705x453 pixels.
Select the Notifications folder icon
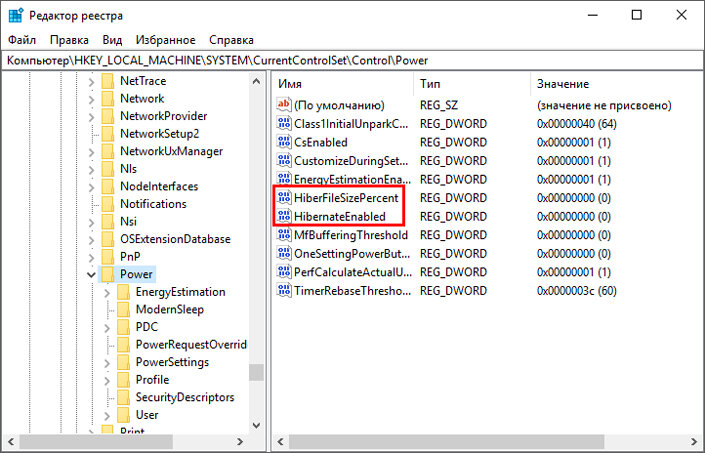(x=108, y=204)
